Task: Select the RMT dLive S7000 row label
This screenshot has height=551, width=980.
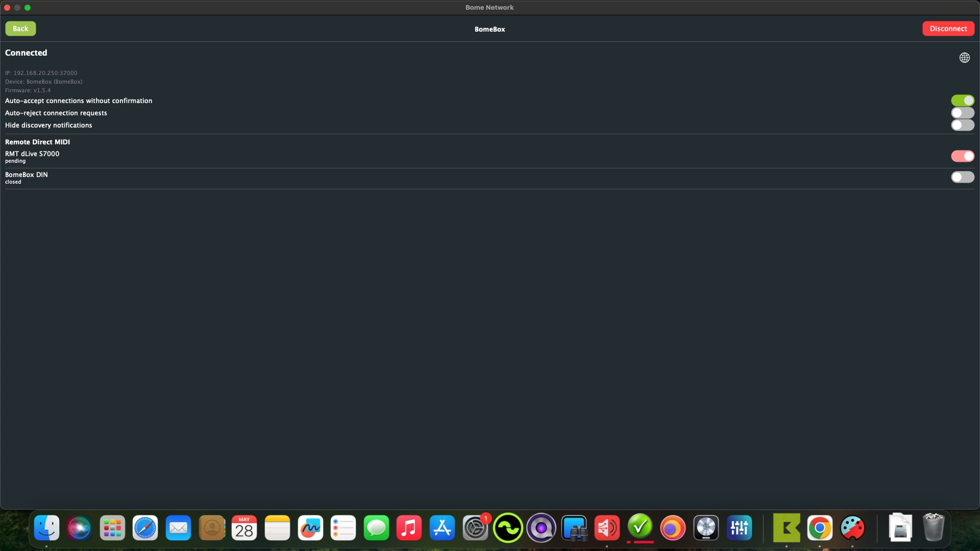Action: (x=32, y=154)
